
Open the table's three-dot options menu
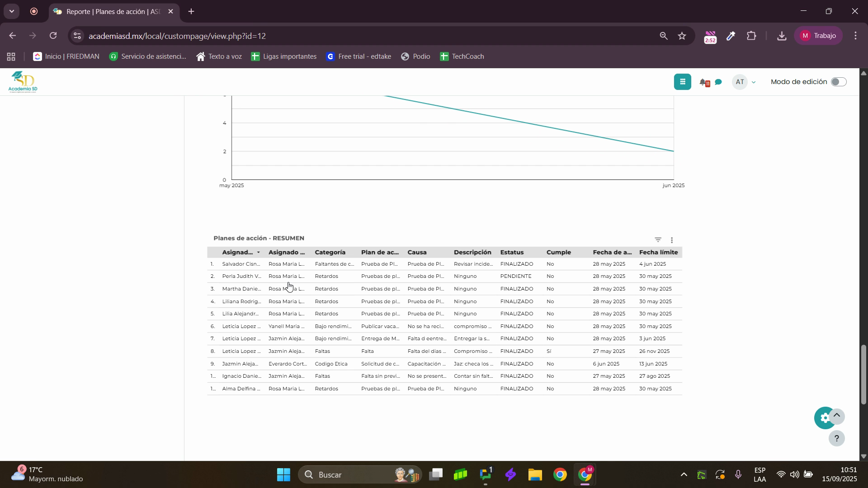point(672,240)
